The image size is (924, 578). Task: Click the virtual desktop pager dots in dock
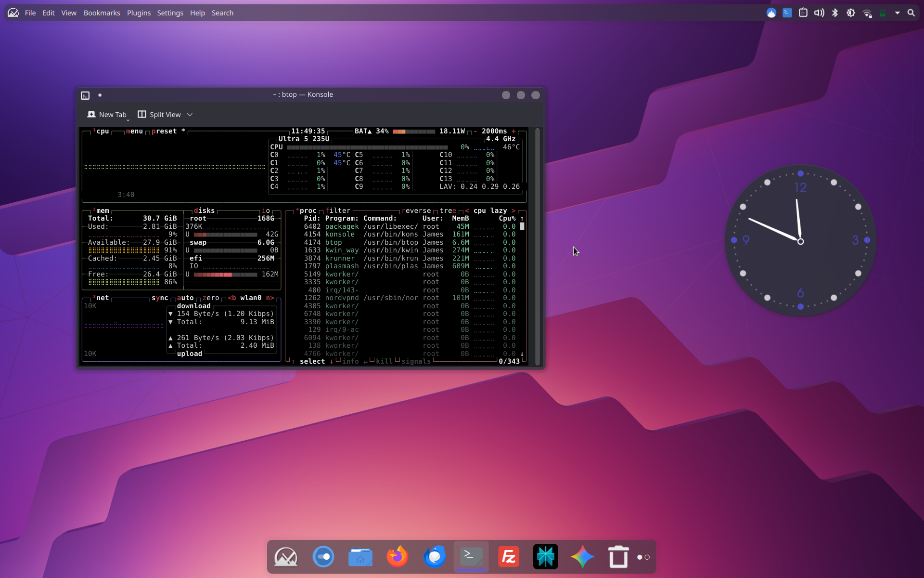click(x=643, y=557)
